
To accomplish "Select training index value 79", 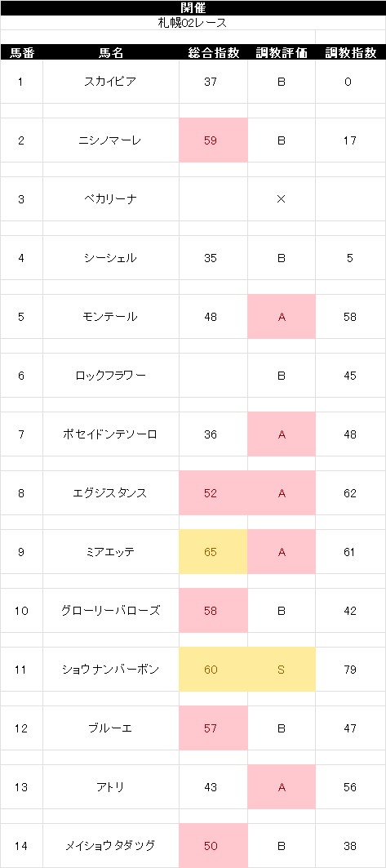I will tap(351, 670).
